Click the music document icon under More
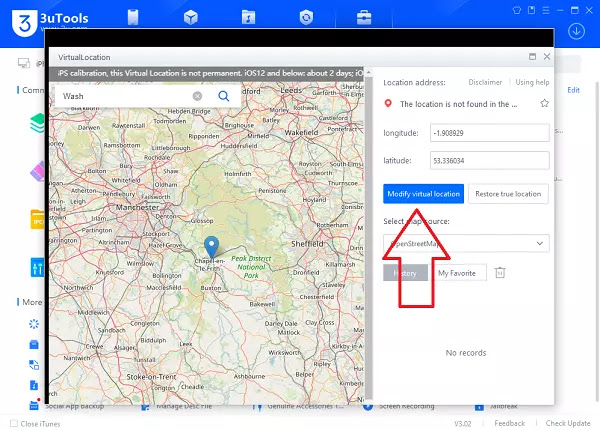This screenshot has width=600, height=430. (x=34, y=385)
